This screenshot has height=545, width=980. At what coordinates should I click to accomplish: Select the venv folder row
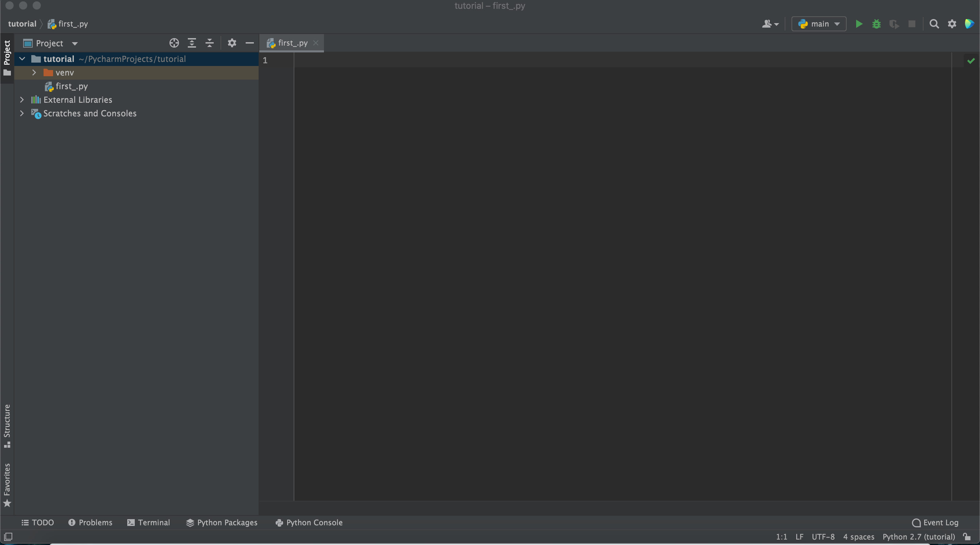click(136, 73)
